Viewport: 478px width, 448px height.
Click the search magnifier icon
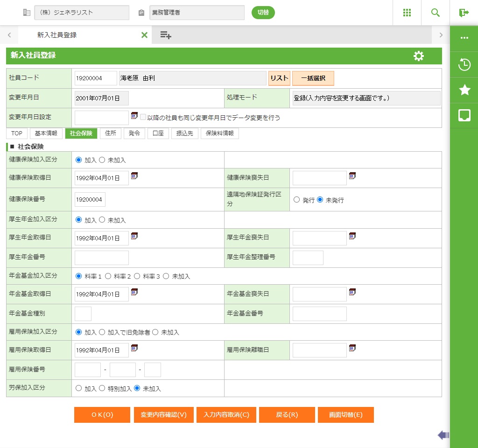click(435, 13)
